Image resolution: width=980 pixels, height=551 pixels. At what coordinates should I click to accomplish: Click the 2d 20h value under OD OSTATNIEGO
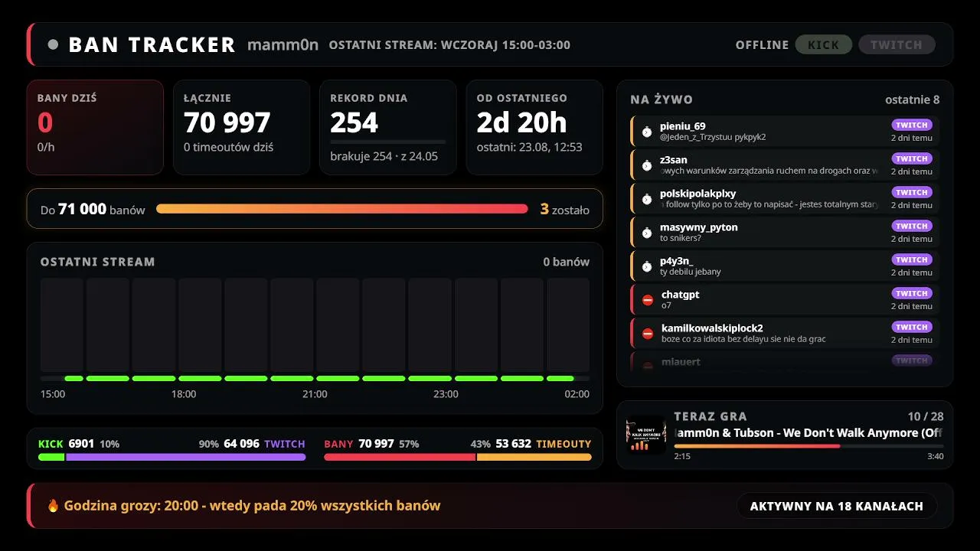pos(521,122)
